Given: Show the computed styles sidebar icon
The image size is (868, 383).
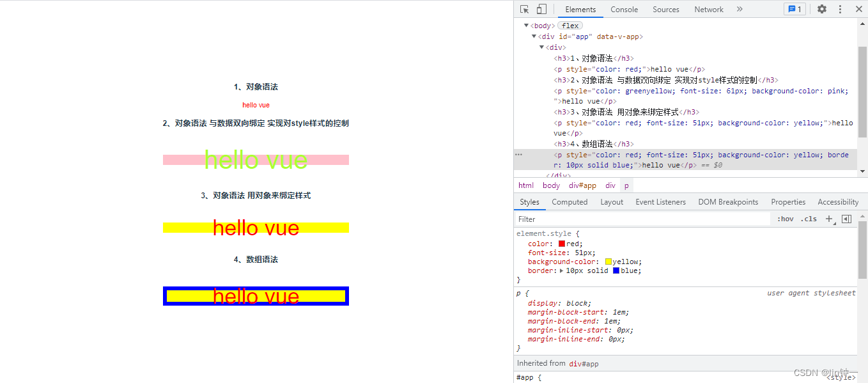Looking at the screenshot, I should tap(846, 219).
